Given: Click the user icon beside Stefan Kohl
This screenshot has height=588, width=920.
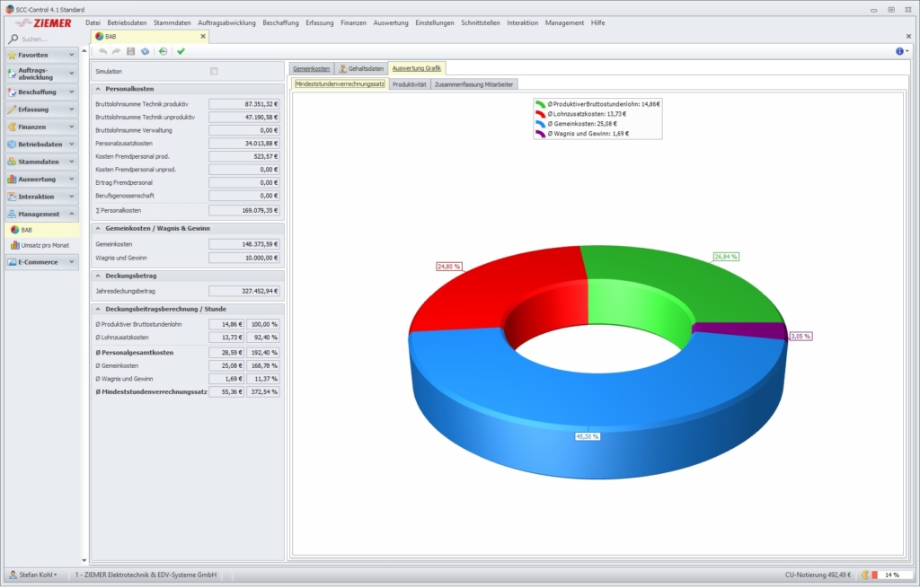Looking at the screenshot, I should 13,575.
